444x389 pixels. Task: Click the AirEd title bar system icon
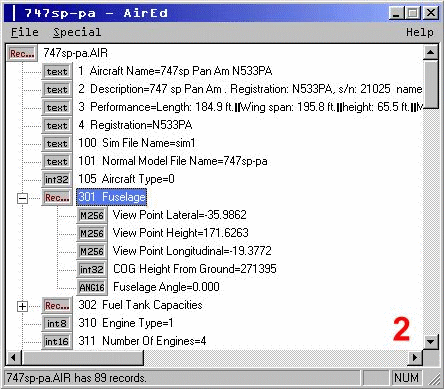14,13
